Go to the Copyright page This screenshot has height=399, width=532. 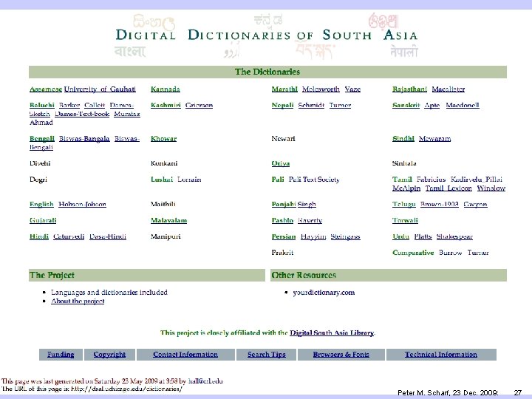(x=109, y=355)
